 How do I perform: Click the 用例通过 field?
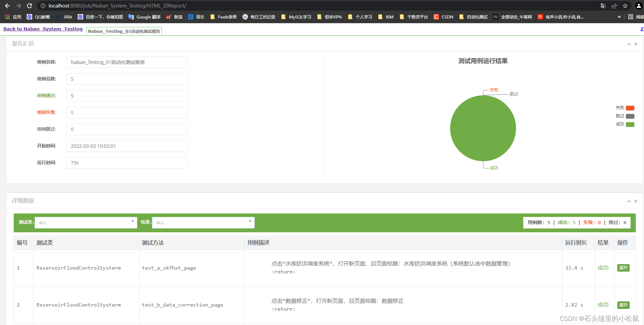[x=127, y=96]
